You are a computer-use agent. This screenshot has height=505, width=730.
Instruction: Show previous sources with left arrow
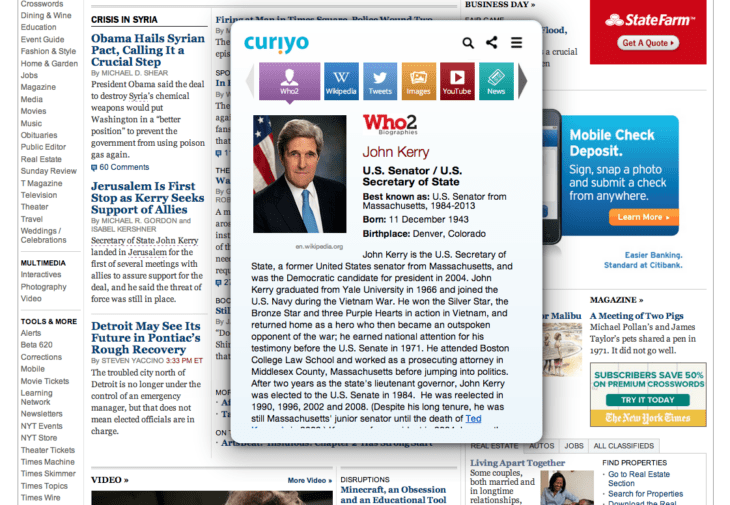250,81
